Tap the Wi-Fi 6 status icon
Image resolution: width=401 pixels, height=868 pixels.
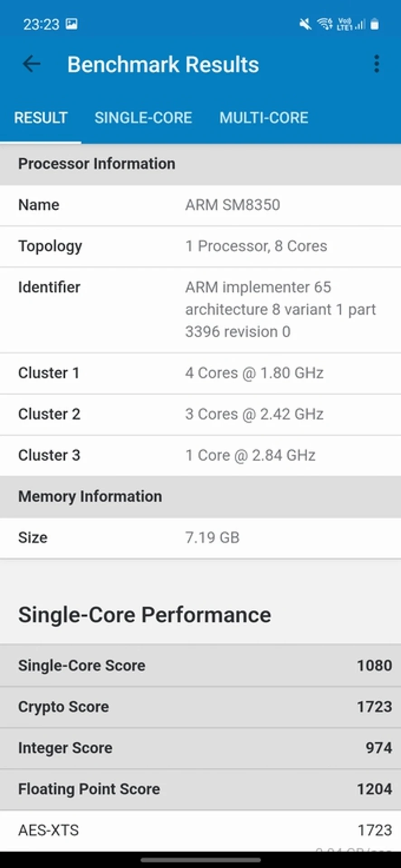pyautogui.click(x=325, y=24)
